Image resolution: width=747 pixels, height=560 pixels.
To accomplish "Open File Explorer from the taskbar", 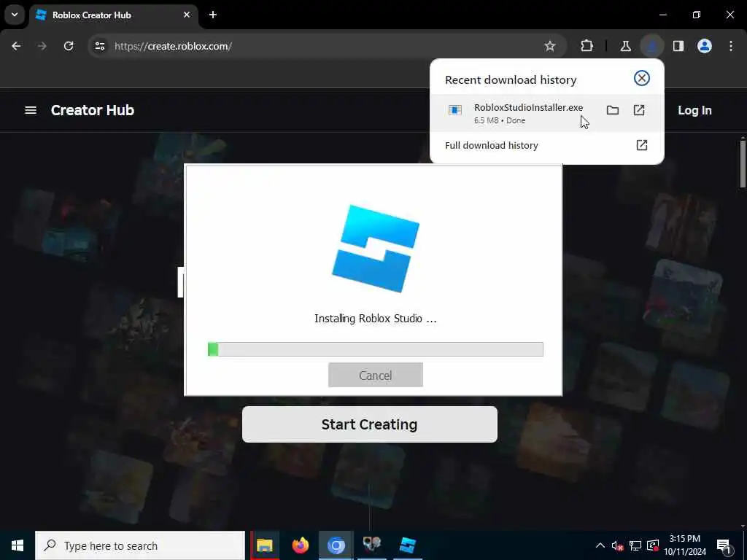I will tap(264, 545).
